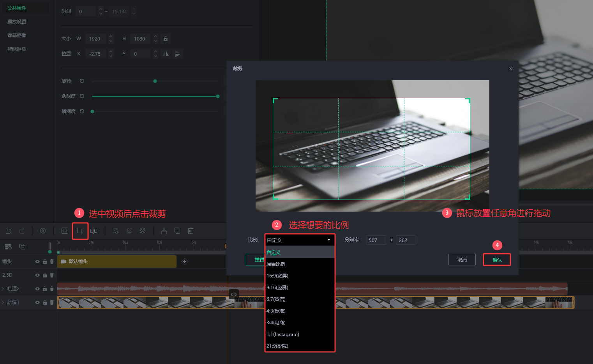593x364 pixels.
Task: Click the horizontal flip icon next to Y
Action: (166, 54)
